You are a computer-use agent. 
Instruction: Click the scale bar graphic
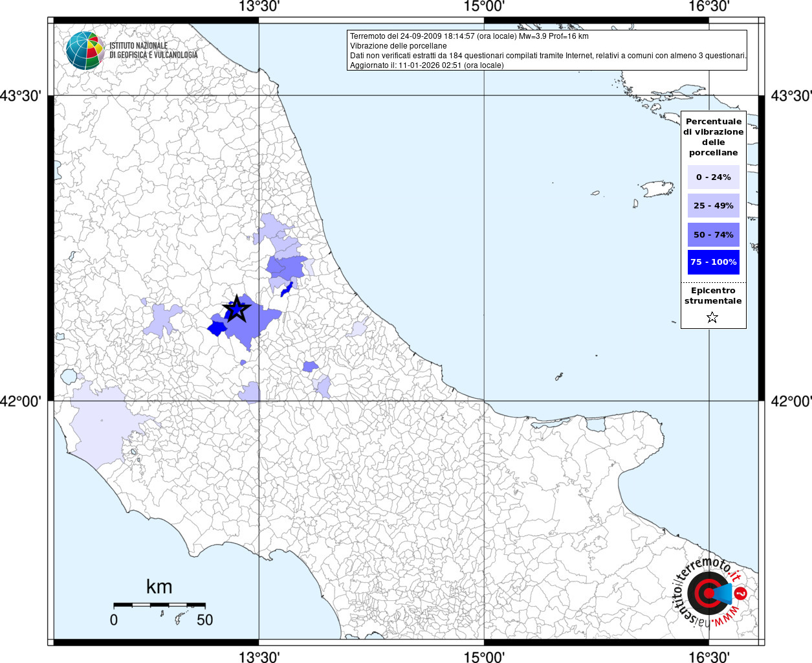(x=159, y=605)
